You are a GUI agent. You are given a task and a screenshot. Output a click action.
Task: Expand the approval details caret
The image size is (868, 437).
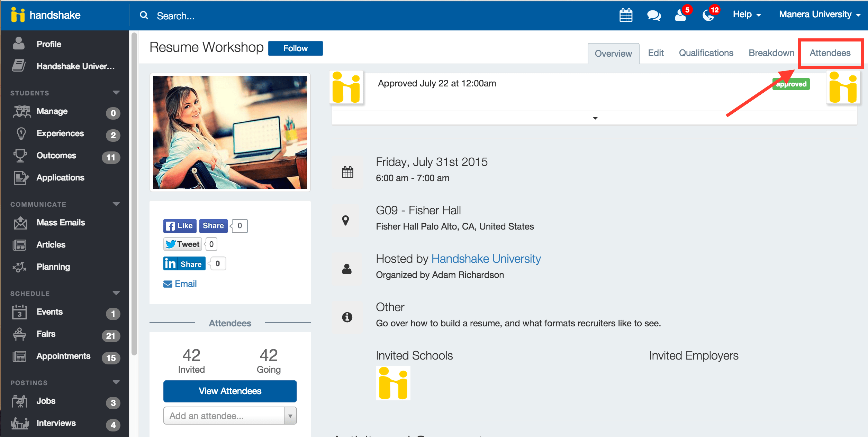click(595, 118)
